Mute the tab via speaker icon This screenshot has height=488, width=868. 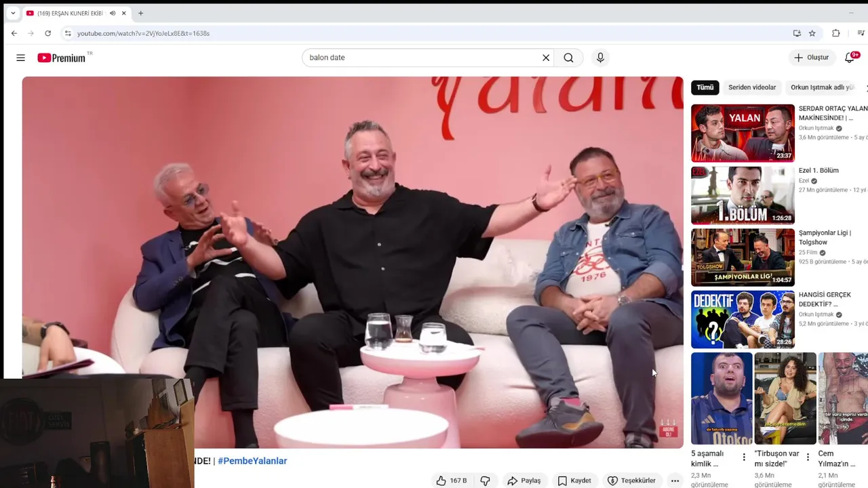pos(113,13)
